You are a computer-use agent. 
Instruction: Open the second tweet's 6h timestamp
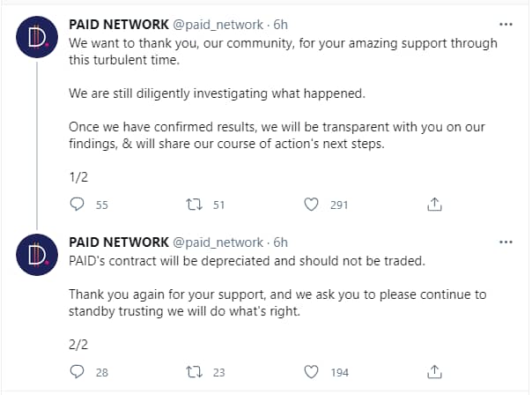point(280,242)
